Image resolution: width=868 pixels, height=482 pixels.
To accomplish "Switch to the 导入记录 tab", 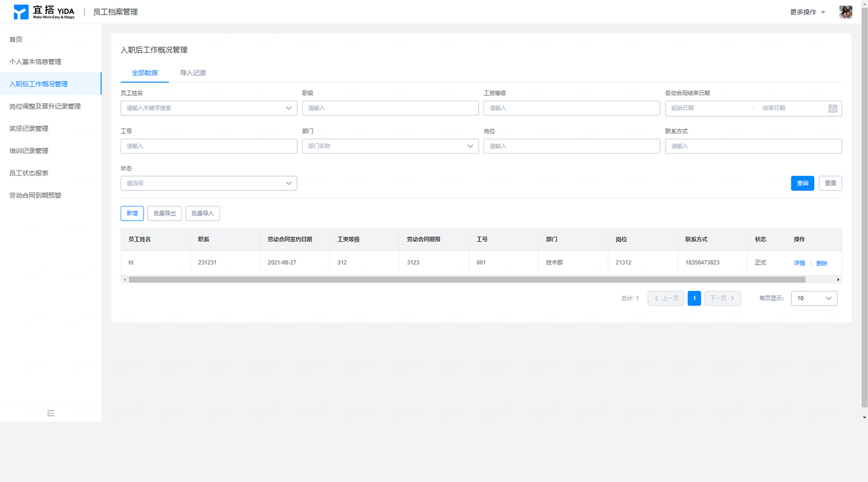I will click(193, 73).
